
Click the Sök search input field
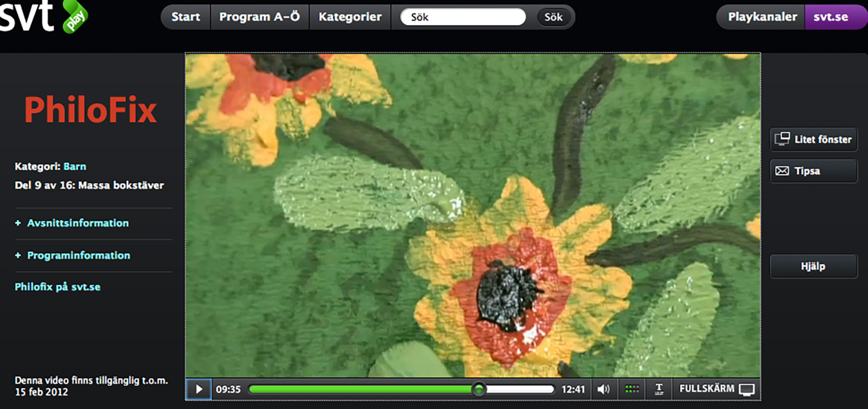point(463,17)
